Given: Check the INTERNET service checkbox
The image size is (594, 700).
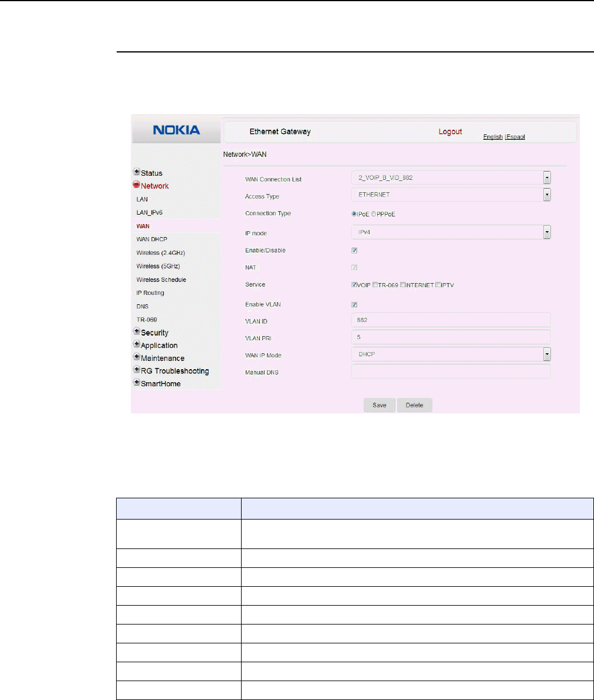Looking at the screenshot, I should 402,285.
